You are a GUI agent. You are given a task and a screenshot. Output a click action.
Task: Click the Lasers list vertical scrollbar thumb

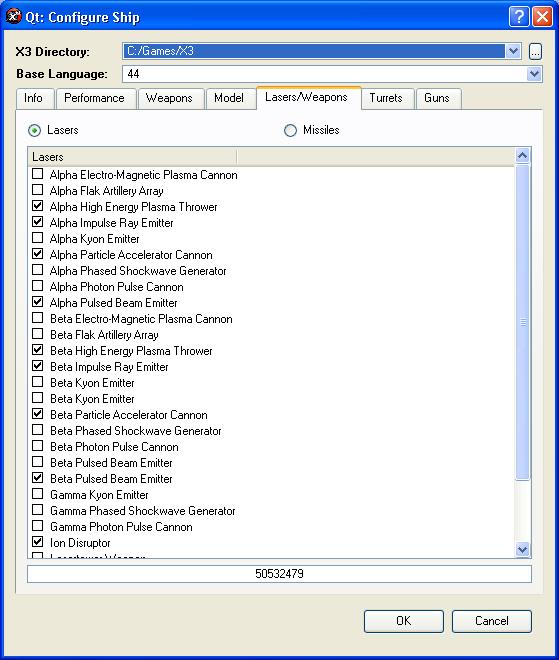522,322
